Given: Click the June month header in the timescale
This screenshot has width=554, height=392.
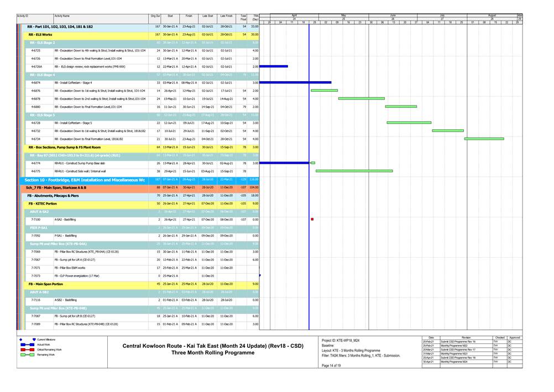Looking at the screenshot, I should click(393, 15).
